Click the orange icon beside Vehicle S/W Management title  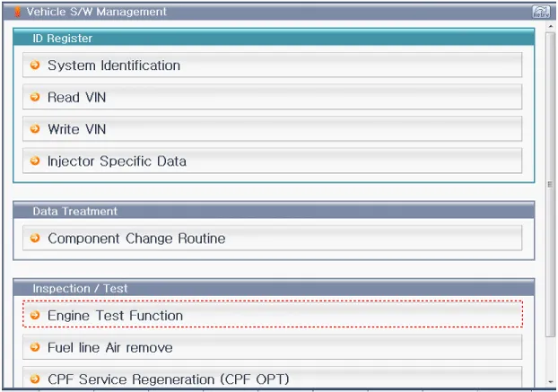(17, 12)
